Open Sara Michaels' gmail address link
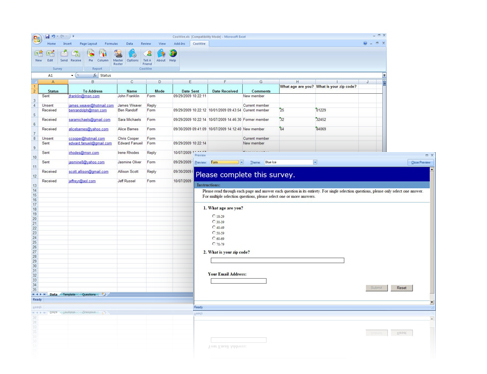 89,120
